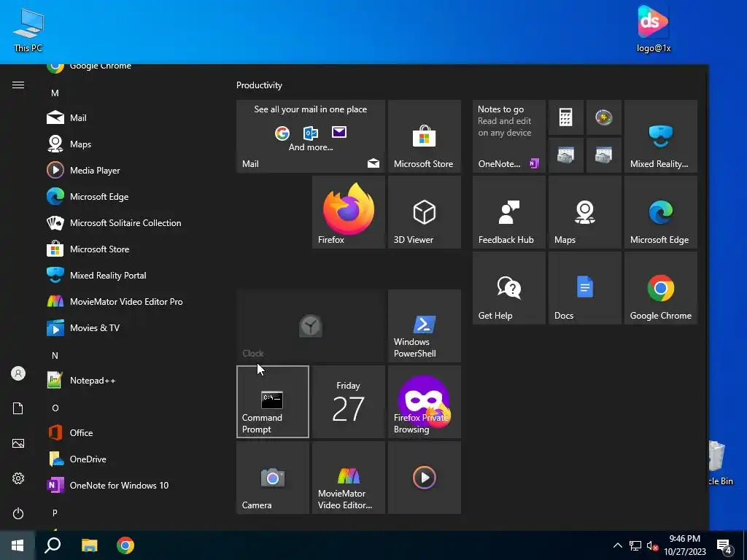Image resolution: width=747 pixels, height=560 pixels.
Task: Show hidden icons in system tray
Action: pos(617,545)
